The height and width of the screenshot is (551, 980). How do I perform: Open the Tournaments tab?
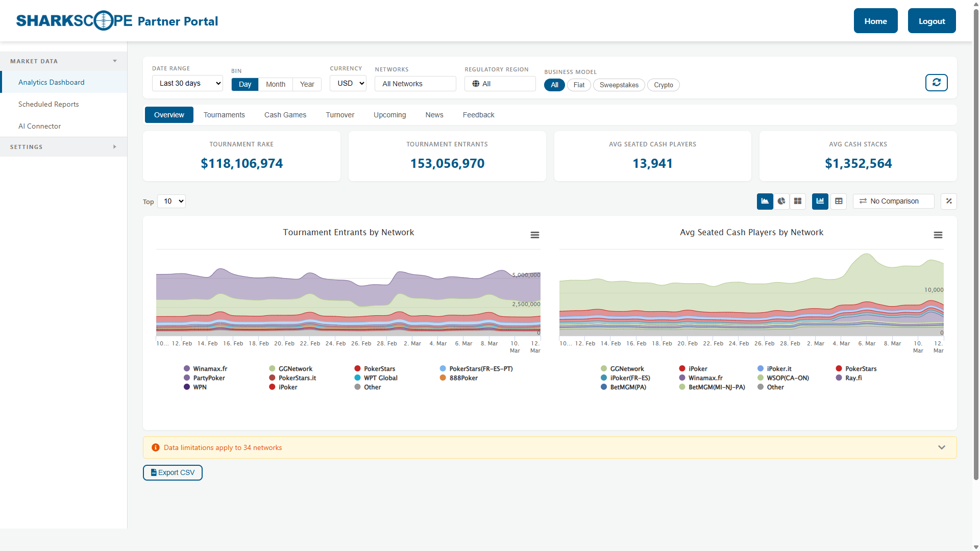(224, 115)
